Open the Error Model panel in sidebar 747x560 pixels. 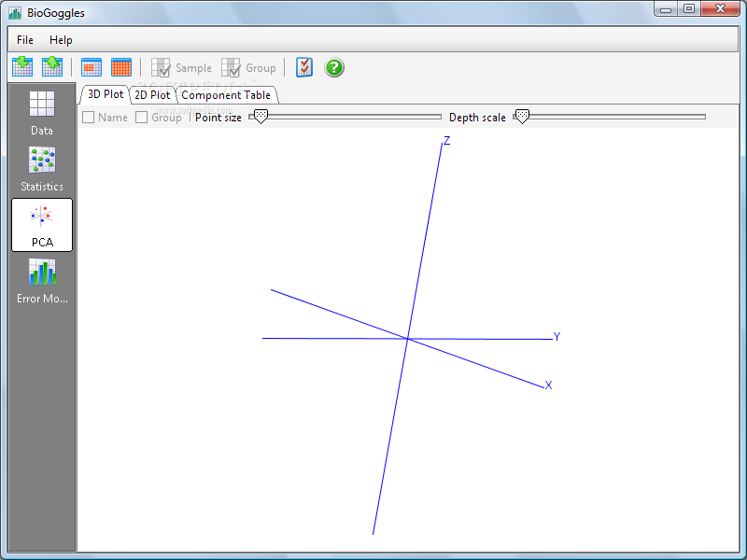[42, 281]
